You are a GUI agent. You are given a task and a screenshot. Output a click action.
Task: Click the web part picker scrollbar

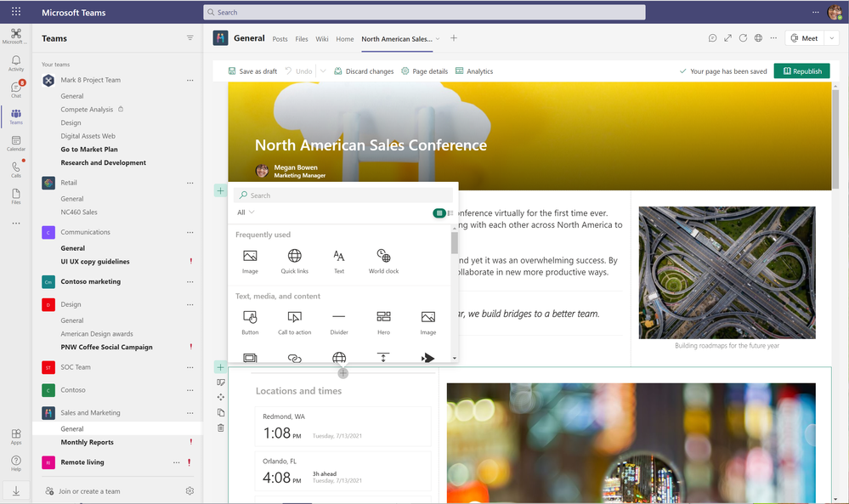455,242
